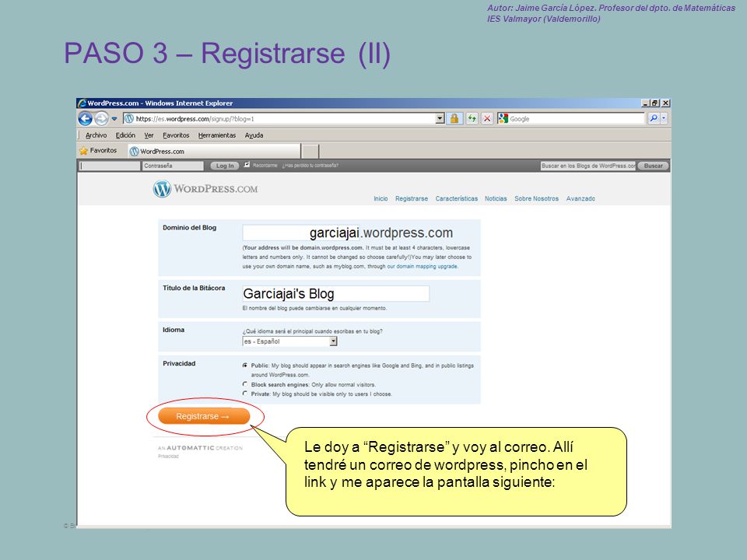Open the Herramientas menu
Screen dimensions: 747x560
point(217,135)
